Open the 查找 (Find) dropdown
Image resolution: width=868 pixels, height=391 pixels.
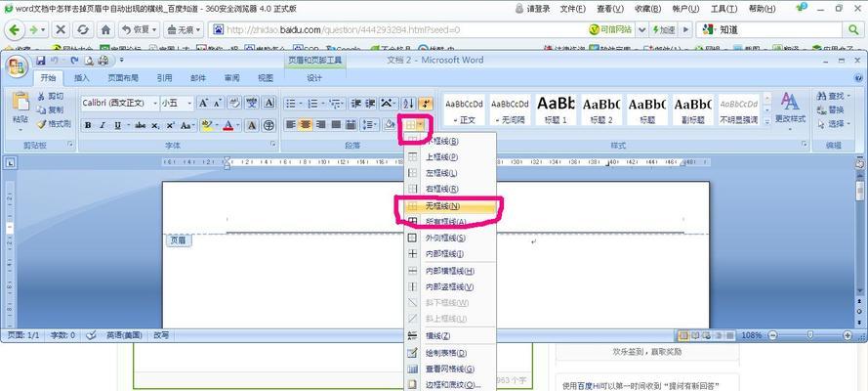[847, 96]
